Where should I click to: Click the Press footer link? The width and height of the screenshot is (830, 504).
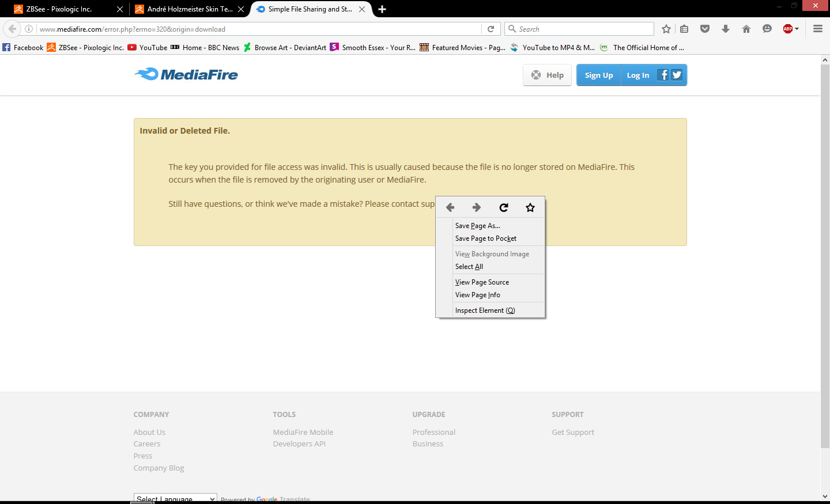pos(143,456)
